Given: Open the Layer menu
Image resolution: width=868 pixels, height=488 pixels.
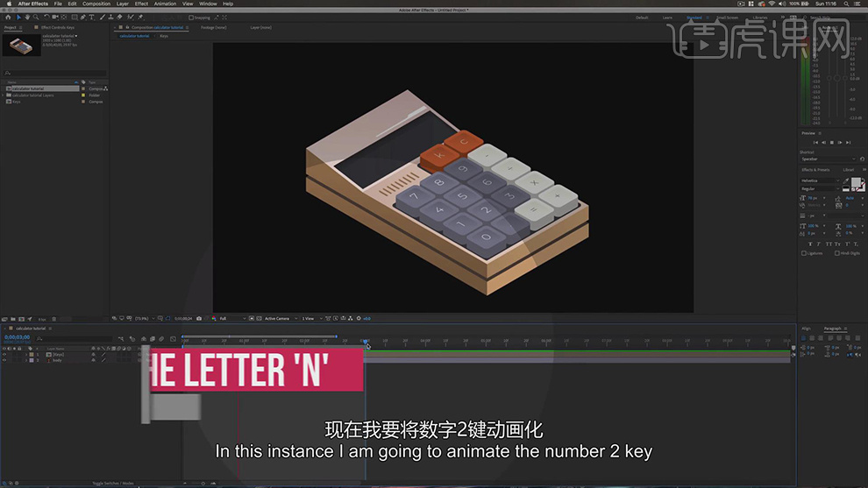Looking at the screenshot, I should click(x=123, y=4).
